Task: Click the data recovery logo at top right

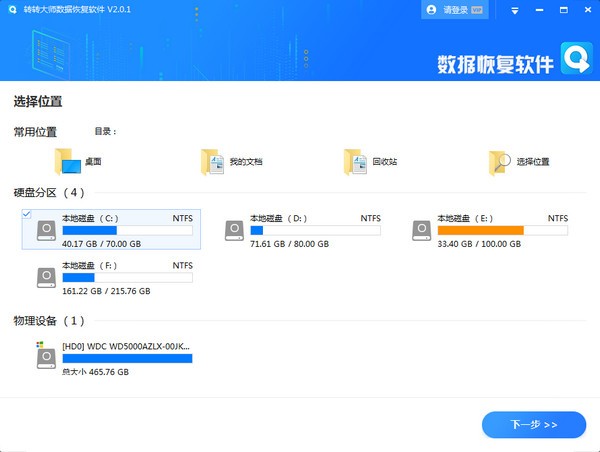Action: (578, 60)
